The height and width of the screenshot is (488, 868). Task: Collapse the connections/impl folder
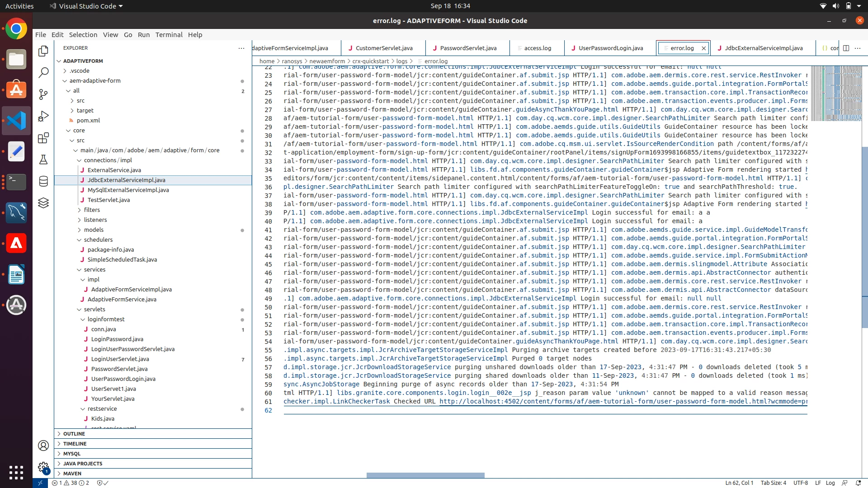108,160
